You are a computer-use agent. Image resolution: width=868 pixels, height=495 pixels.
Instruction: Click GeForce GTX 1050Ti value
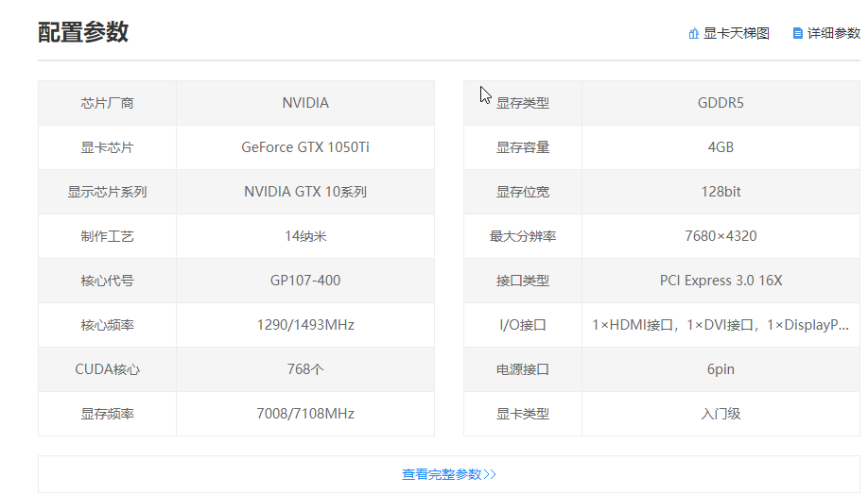click(305, 147)
